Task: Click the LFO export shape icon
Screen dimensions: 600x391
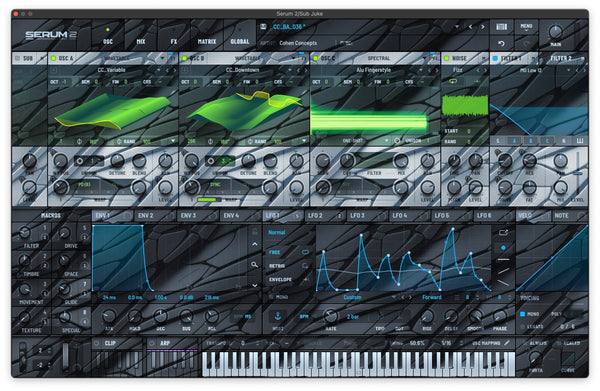Action: click(x=503, y=232)
